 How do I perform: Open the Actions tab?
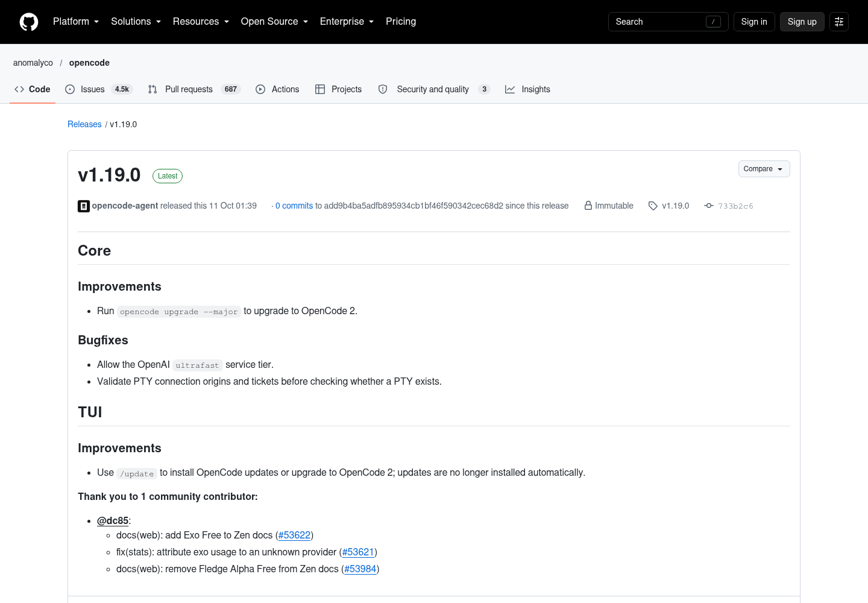(x=277, y=89)
